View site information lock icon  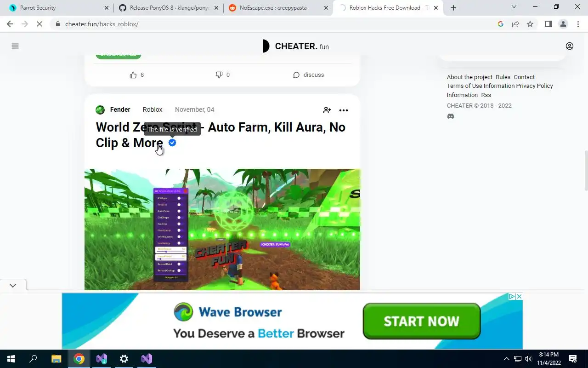pos(58,24)
